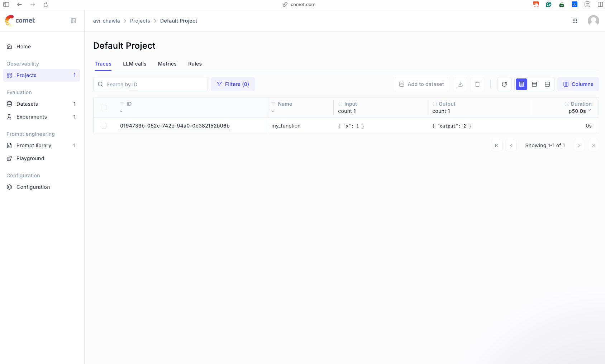605x364 pixels.
Task: Open trace ID 0194733b-052c-742c-94a0-0c382152b06b
Action: tap(175, 126)
